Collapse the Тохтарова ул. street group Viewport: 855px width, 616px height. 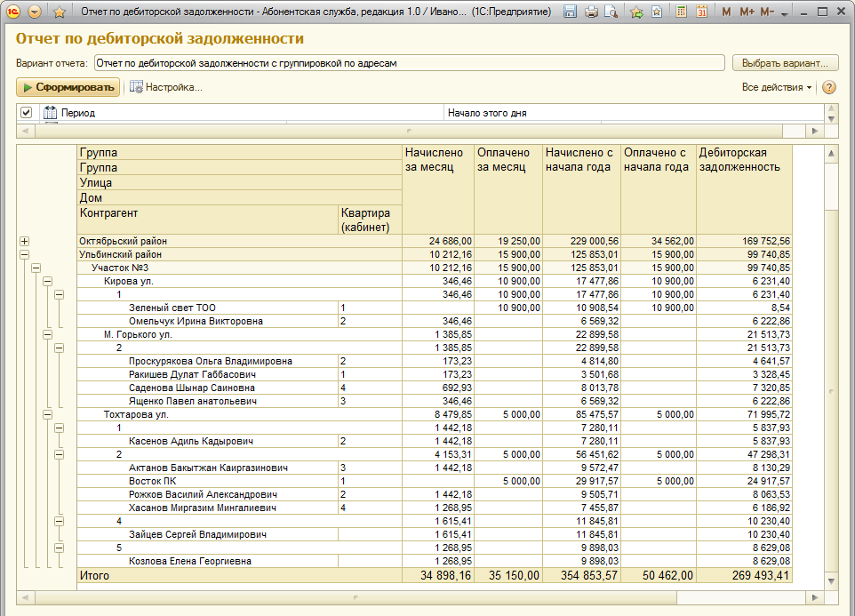click(48, 414)
